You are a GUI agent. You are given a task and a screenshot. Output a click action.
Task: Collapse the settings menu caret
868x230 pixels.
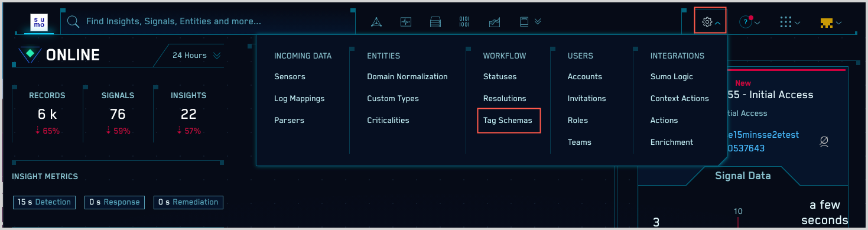[717, 23]
